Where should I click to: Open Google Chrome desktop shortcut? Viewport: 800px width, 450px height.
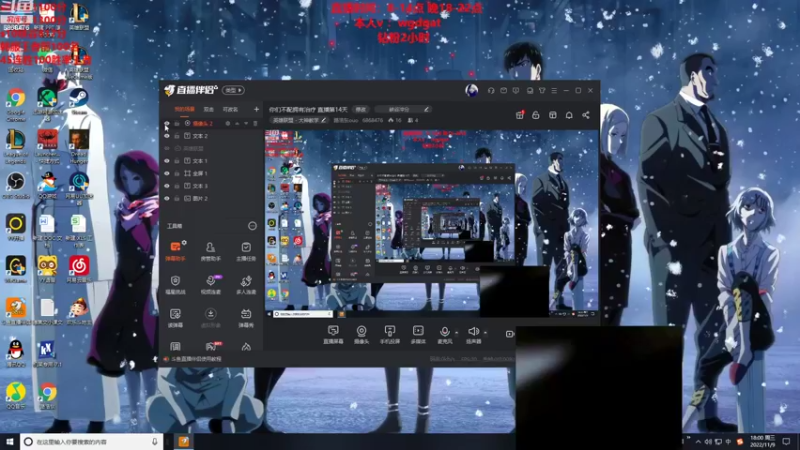point(16,104)
